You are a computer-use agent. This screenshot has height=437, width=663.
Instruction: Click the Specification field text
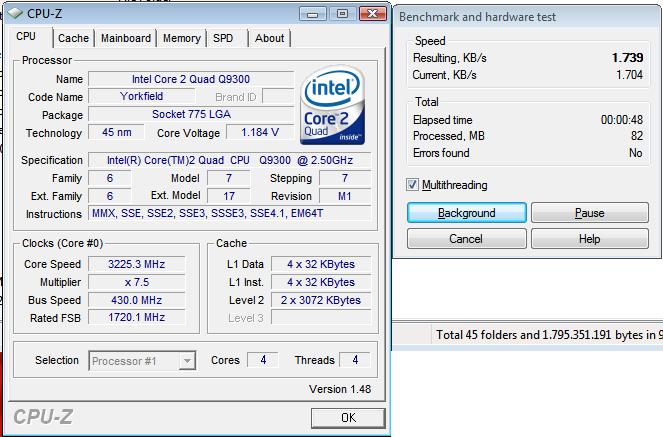tap(230, 160)
